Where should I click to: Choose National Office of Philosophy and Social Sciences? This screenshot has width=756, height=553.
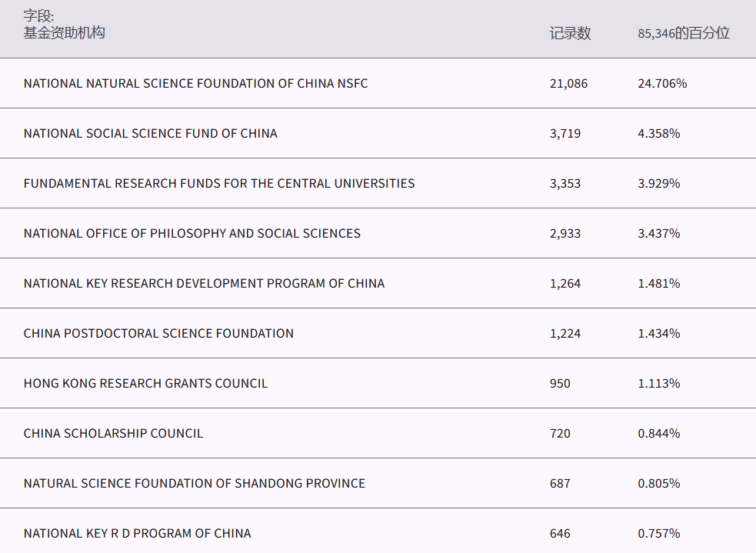[191, 233]
